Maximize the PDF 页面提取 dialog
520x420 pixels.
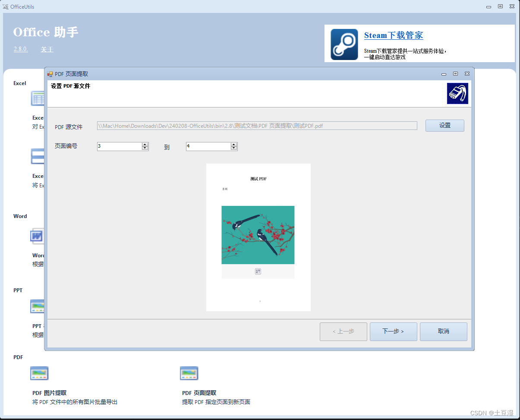[455, 74]
